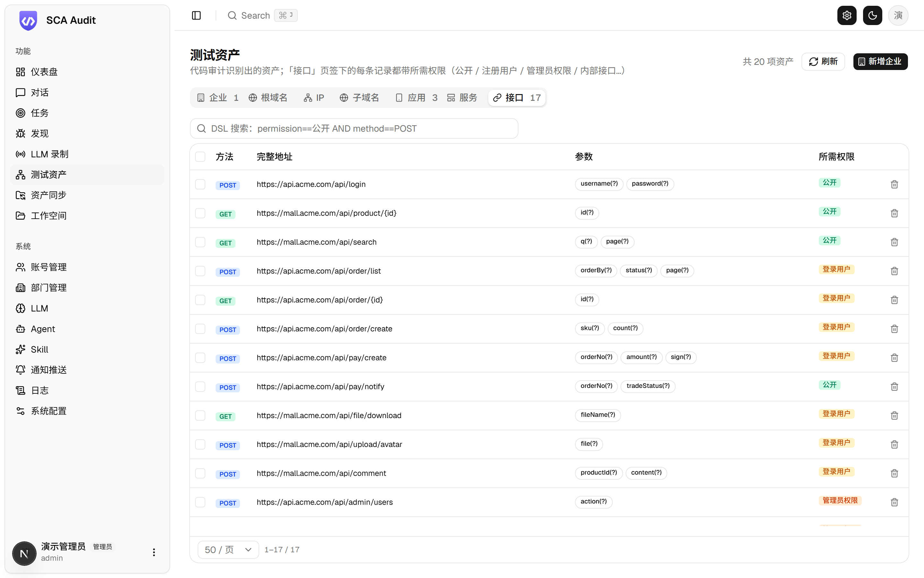Tick the select-all checkbox in the table header
Screen dimensions: 924x578
point(200,156)
